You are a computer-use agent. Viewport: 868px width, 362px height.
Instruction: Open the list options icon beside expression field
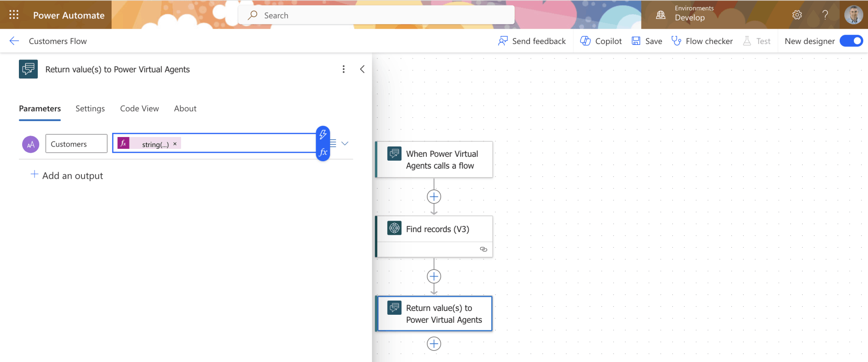(333, 143)
